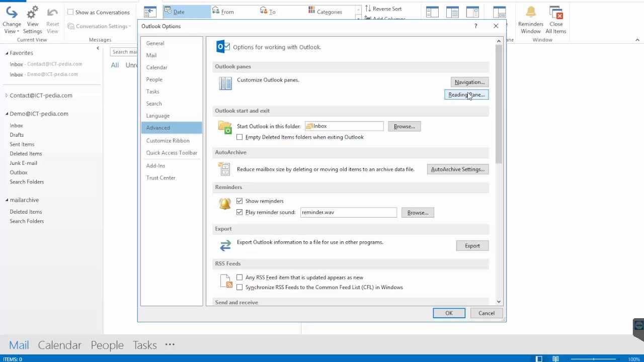This screenshot has width=644, height=362.
Task: Expand the arrangement gallery scroll arrow
Action: point(358,17)
